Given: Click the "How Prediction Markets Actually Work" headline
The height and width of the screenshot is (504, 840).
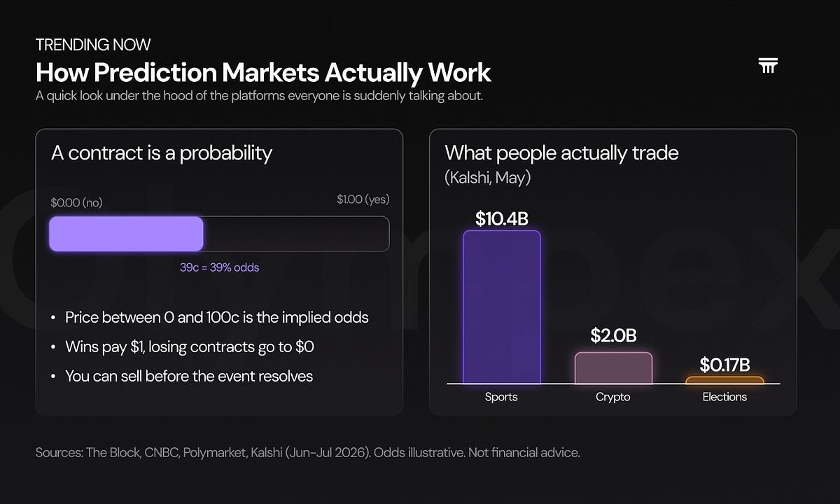Looking at the screenshot, I should (263, 73).
